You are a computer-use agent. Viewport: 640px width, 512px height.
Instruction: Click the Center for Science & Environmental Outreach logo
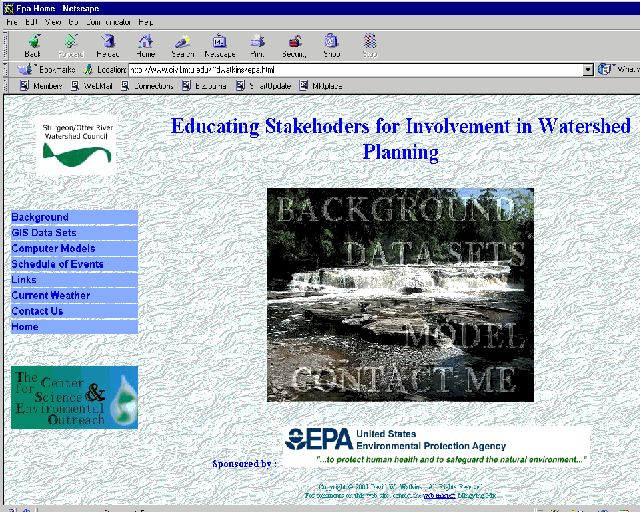pos(74,397)
